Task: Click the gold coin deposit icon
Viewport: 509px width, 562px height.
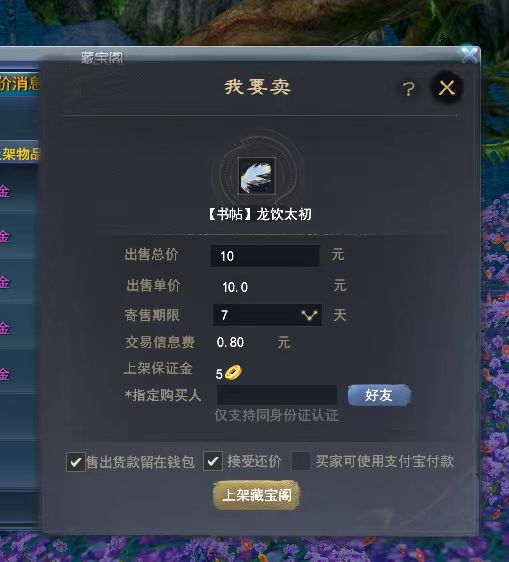Action: coord(233,373)
